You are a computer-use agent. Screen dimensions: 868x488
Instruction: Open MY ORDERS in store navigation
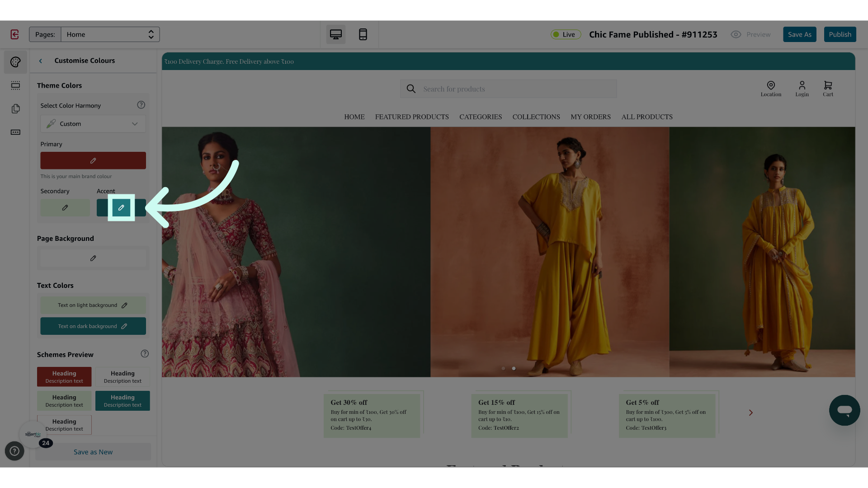pyautogui.click(x=590, y=117)
